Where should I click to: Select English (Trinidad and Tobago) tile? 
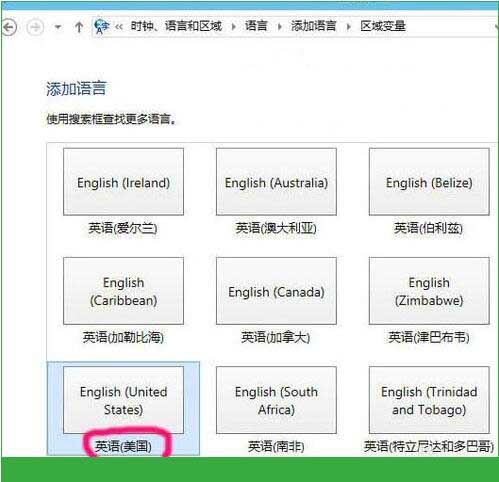[429, 400]
